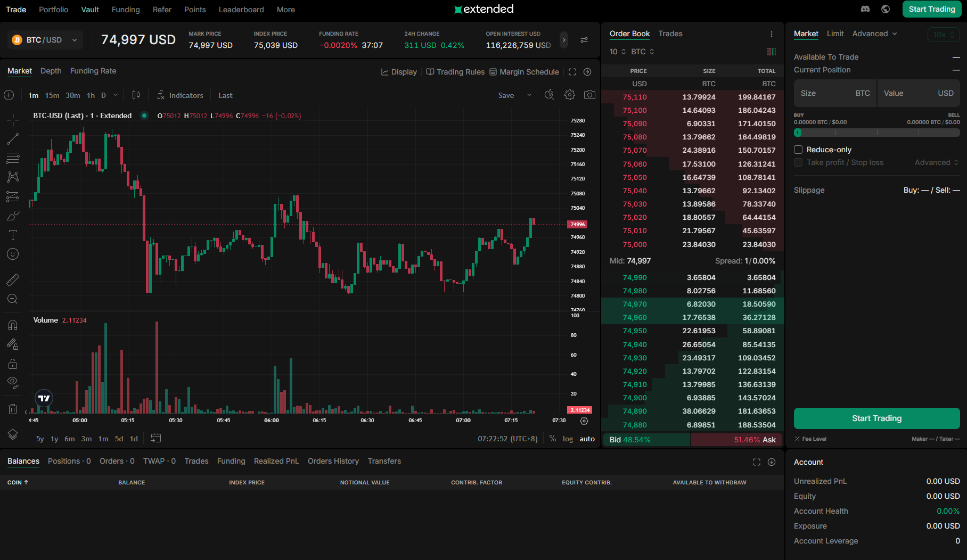Image resolution: width=967 pixels, height=560 pixels.
Task: Toggle log scale on chart
Action: 568,439
